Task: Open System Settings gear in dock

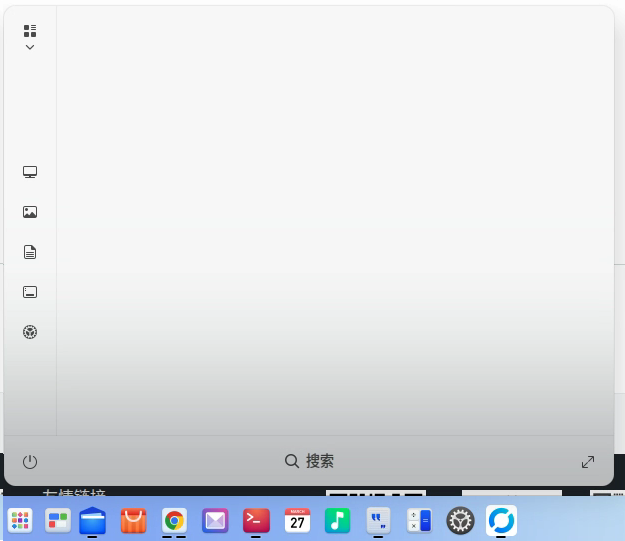Action: coord(460,520)
